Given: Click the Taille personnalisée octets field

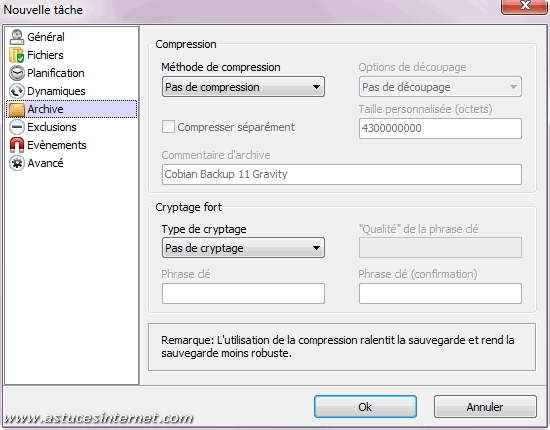Looking at the screenshot, I should (x=440, y=128).
